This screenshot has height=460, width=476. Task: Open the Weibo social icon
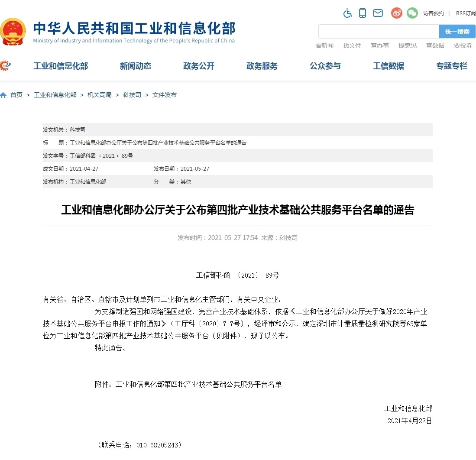pos(397,13)
